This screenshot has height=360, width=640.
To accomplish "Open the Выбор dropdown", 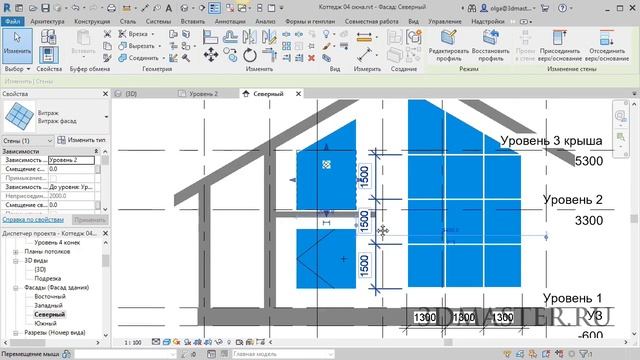I will coord(17,69).
